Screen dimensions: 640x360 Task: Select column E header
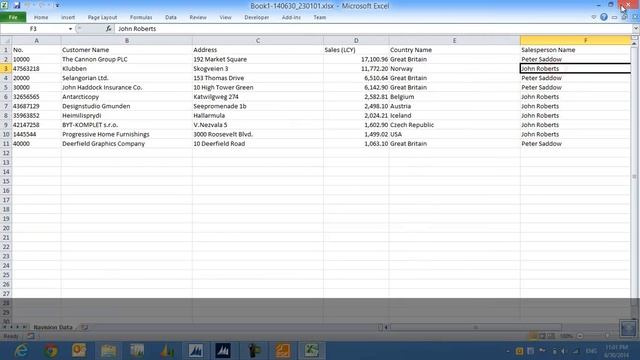point(454,40)
